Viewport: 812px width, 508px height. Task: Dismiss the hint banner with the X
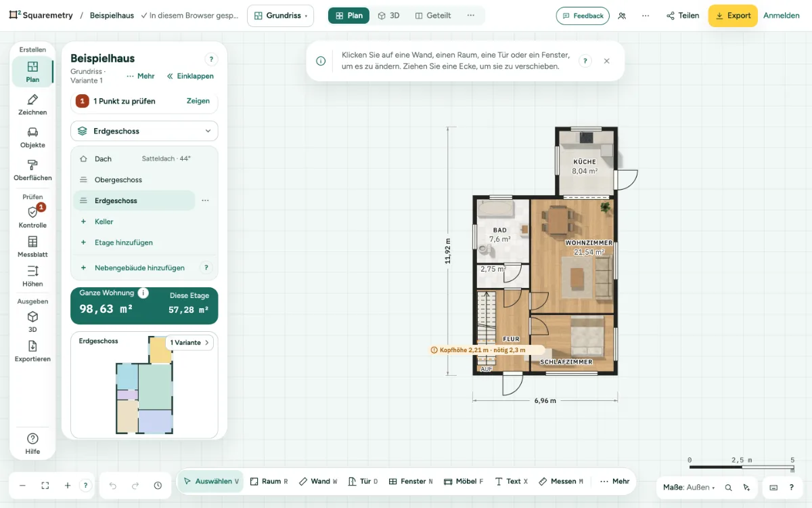pyautogui.click(x=606, y=61)
